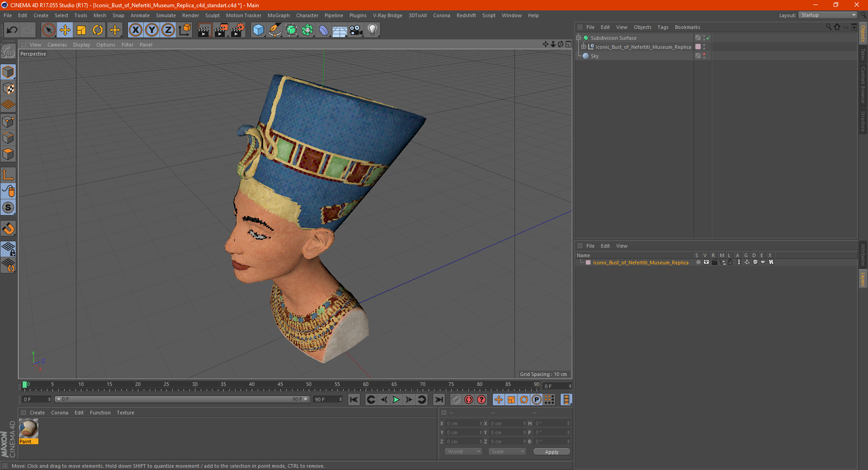The height and width of the screenshot is (470, 868).
Task: Open the Sculpt menu
Action: [212, 15]
